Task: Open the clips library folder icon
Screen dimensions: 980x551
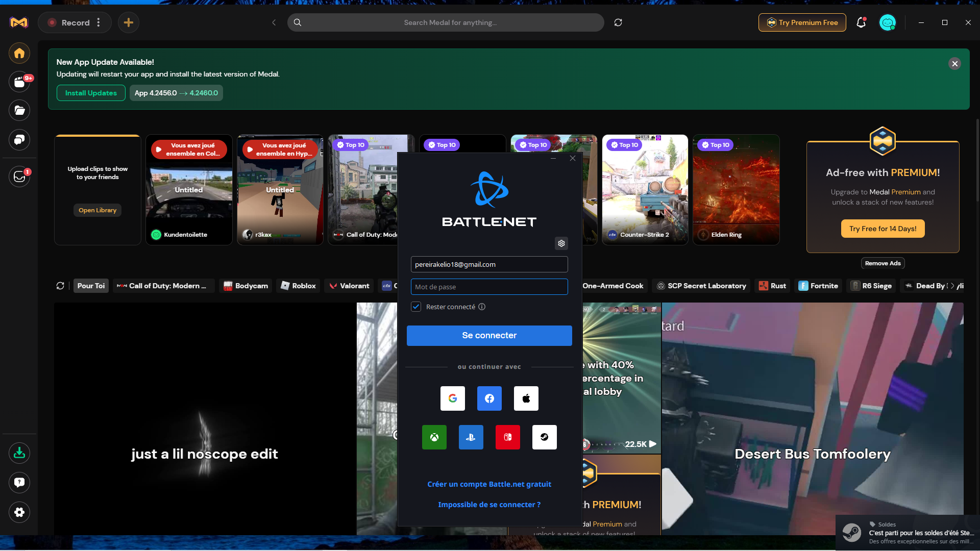Action: tap(19, 110)
